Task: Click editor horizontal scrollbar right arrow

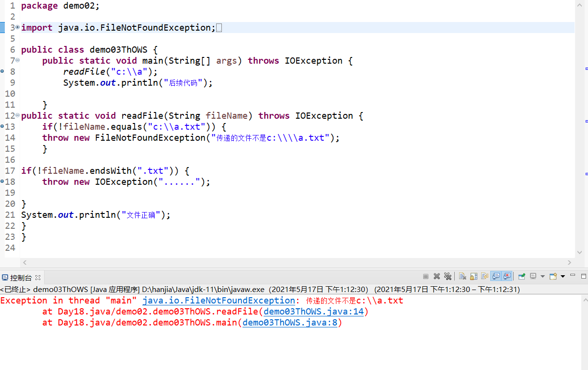Action: [570, 262]
